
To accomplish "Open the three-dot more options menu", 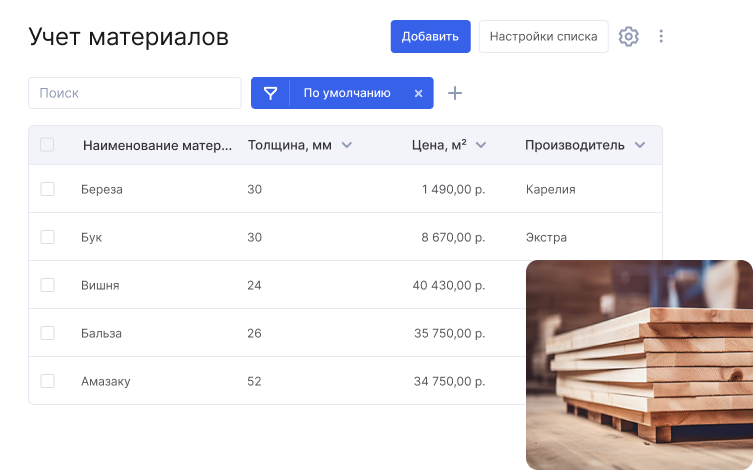I will [661, 37].
